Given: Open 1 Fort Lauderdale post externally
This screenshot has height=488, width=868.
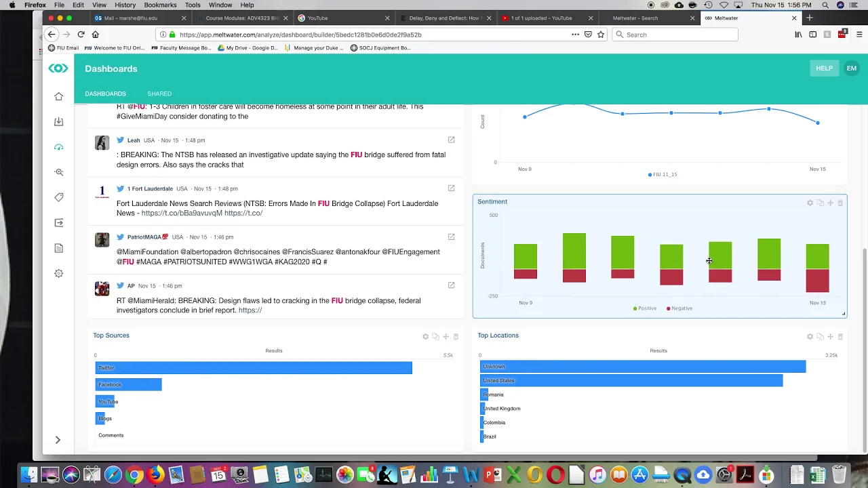Looking at the screenshot, I should pyautogui.click(x=451, y=188).
